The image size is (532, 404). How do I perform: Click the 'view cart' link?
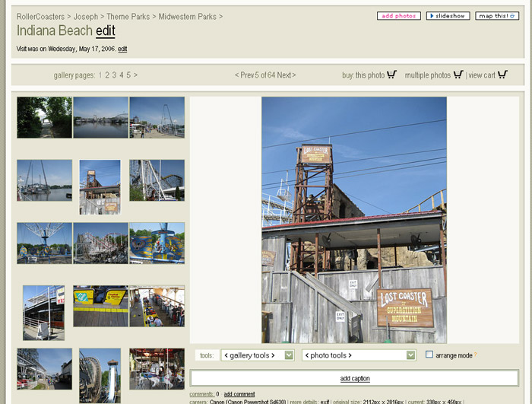tap(482, 75)
